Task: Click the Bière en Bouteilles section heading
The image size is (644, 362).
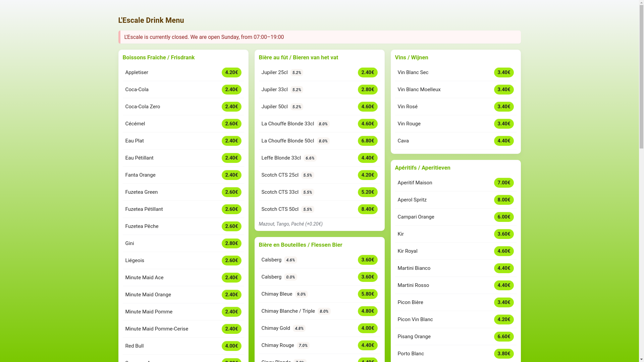Action: coord(300,245)
